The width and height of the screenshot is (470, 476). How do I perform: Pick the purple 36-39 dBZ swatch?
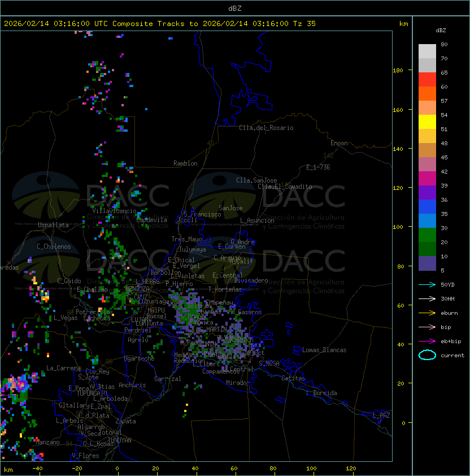pos(427,192)
